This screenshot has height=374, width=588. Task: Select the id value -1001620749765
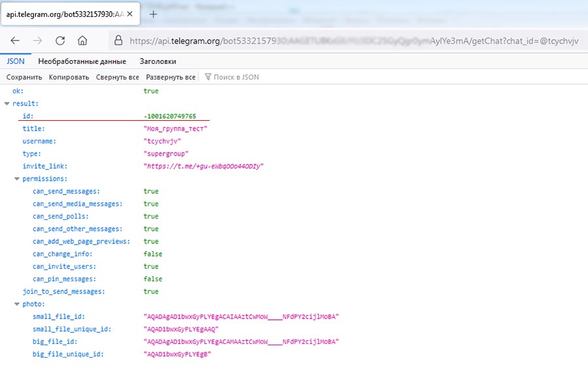pyautogui.click(x=170, y=116)
